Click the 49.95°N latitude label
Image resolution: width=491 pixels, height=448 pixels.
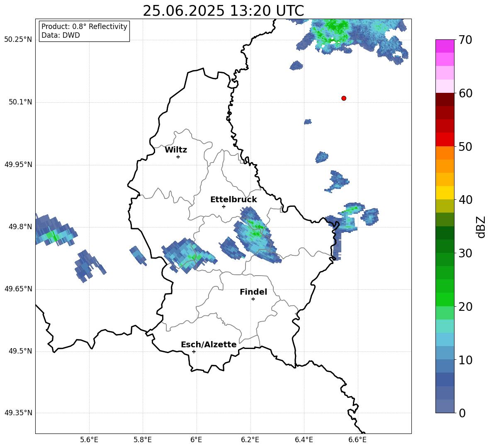[18, 165]
